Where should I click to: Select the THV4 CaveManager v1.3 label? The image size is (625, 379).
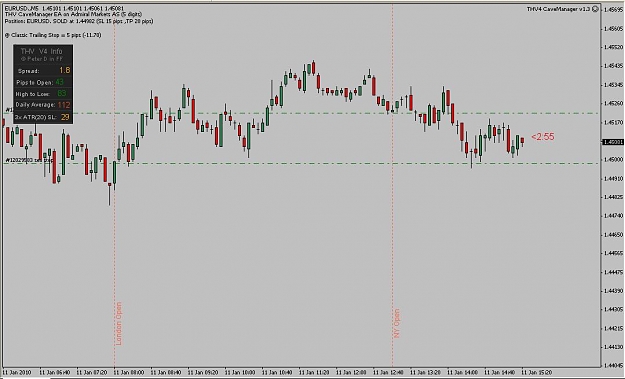559,9
